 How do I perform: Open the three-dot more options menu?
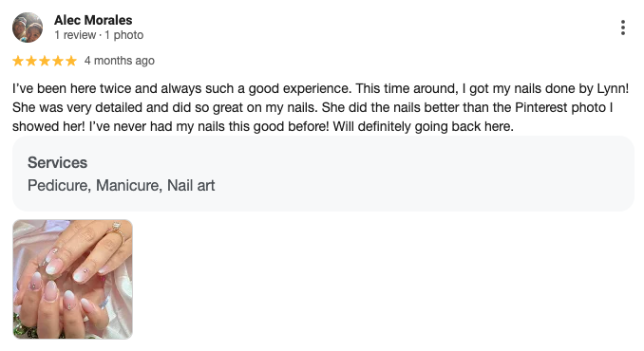coord(623,28)
